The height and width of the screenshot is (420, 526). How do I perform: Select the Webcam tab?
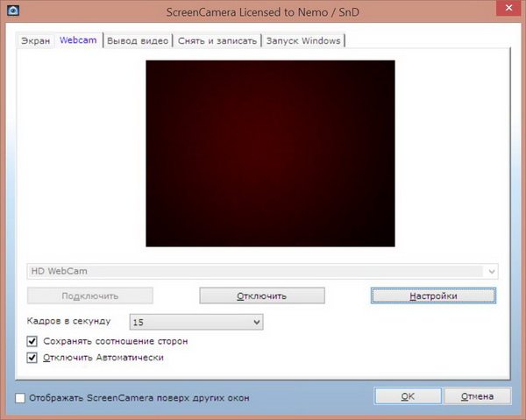coord(78,40)
